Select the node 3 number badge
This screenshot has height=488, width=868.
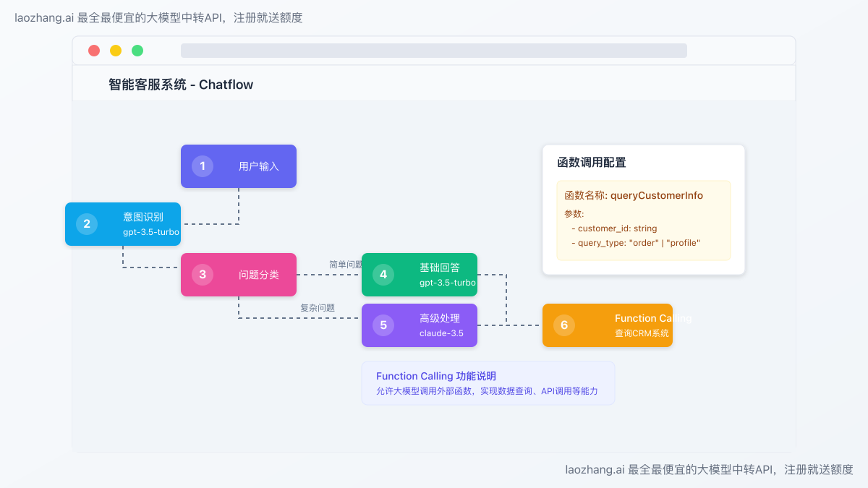(203, 275)
